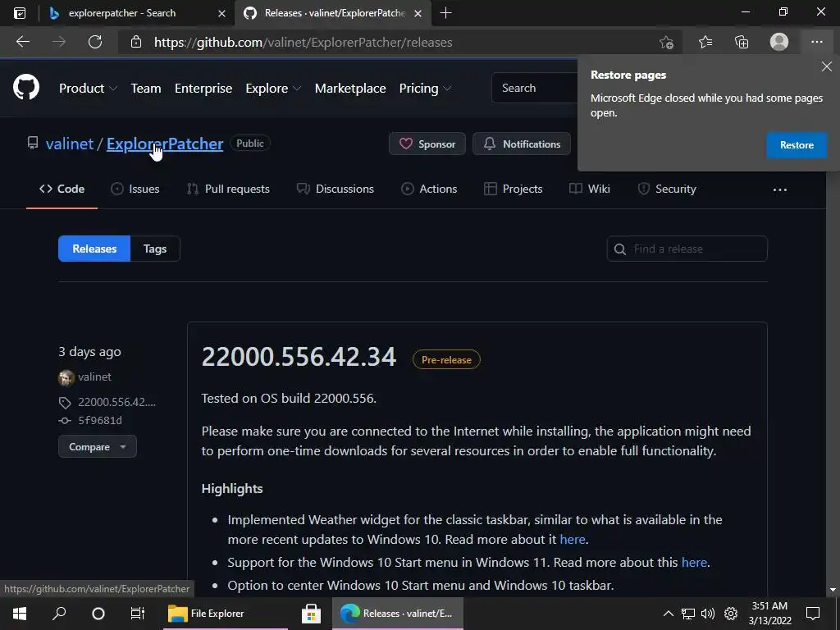Open Cortana circle in taskbar
Image resolution: width=840 pixels, height=630 pixels.
(x=98, y=614)
